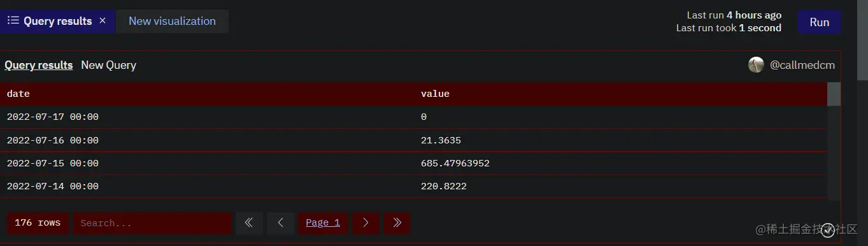Sort by the date column header
This screenshot has width=868, height=246.
[18, 94]
